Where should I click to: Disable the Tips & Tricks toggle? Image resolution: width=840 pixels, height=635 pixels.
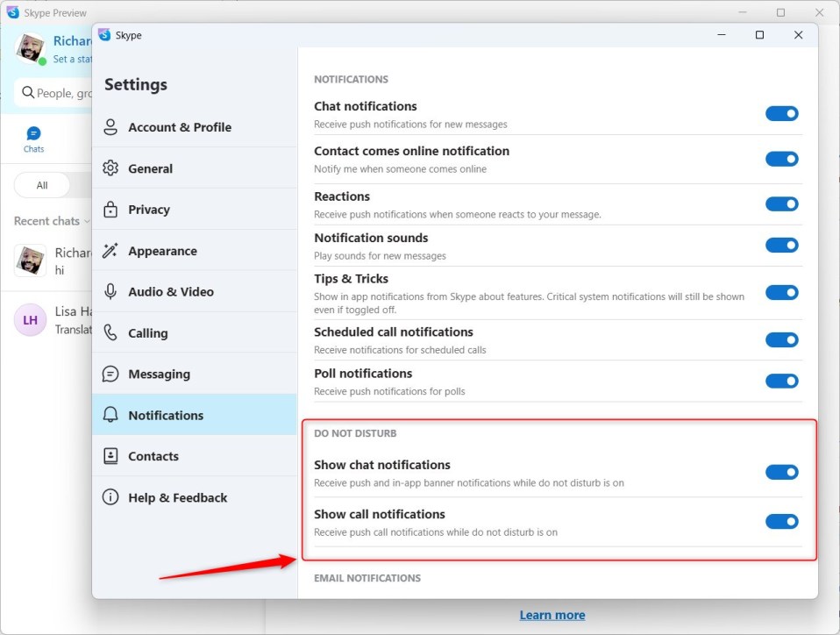point(781,293)
